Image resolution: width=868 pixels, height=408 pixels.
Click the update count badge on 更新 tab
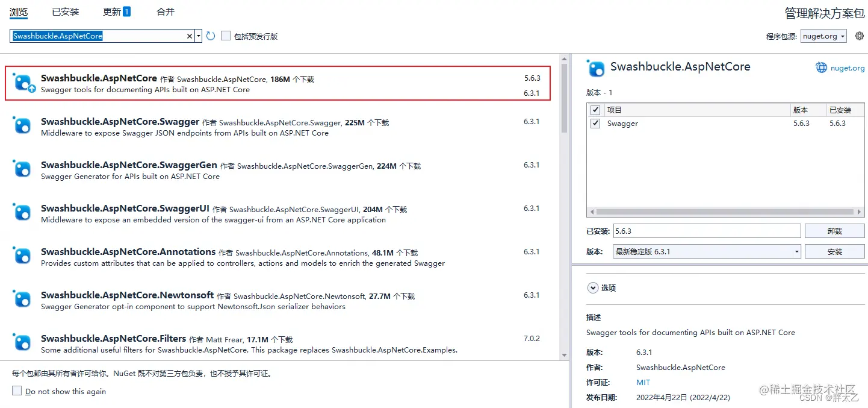click(x=127, y=11)
